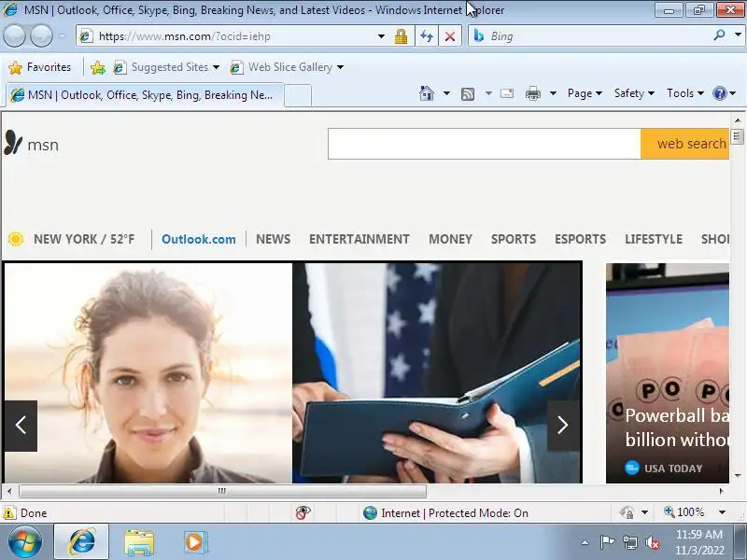
Task: Open the MONEY section
Action: (x=450, y=239)
